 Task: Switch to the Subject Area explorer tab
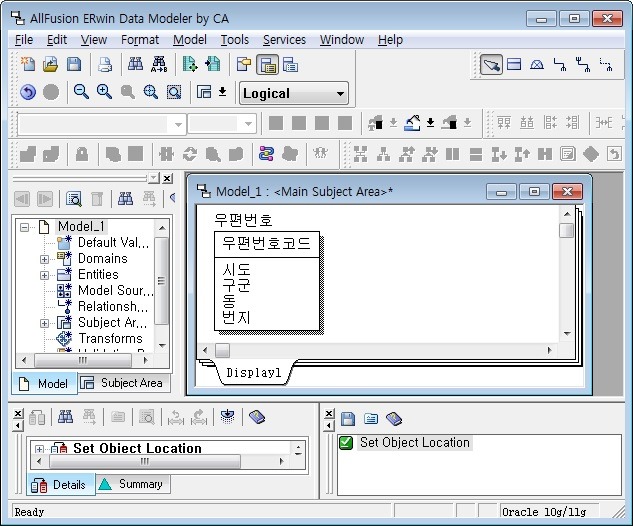tap(124, 383)
